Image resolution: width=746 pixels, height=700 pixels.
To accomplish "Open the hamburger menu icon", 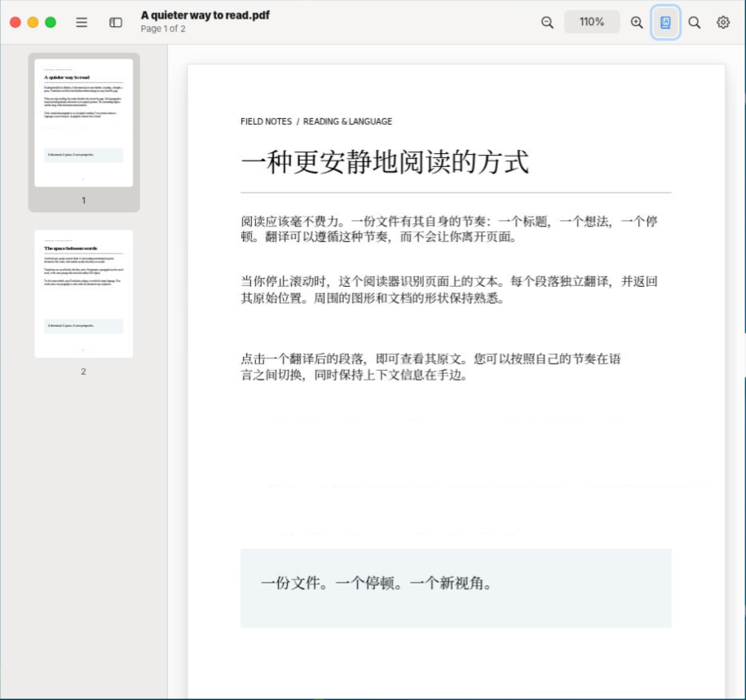I will pos(82,22).
